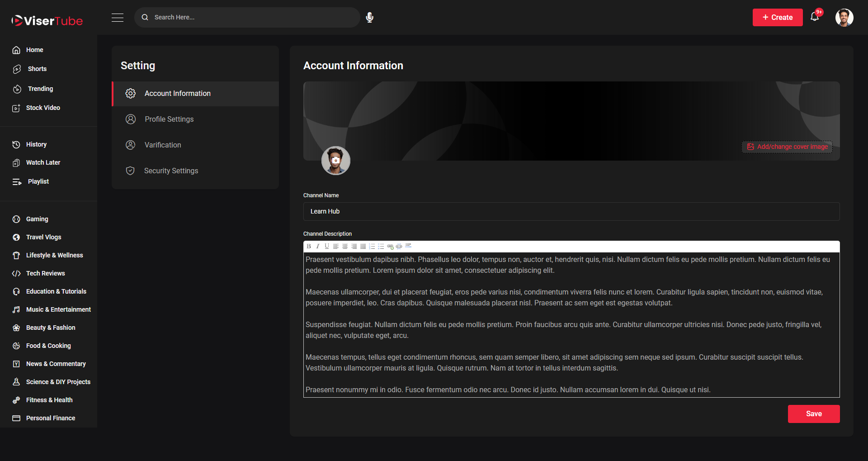This screenshot has width=868, height=461.
Task: Start a voice search with the microphone icon
Action: tap(370, 17)
